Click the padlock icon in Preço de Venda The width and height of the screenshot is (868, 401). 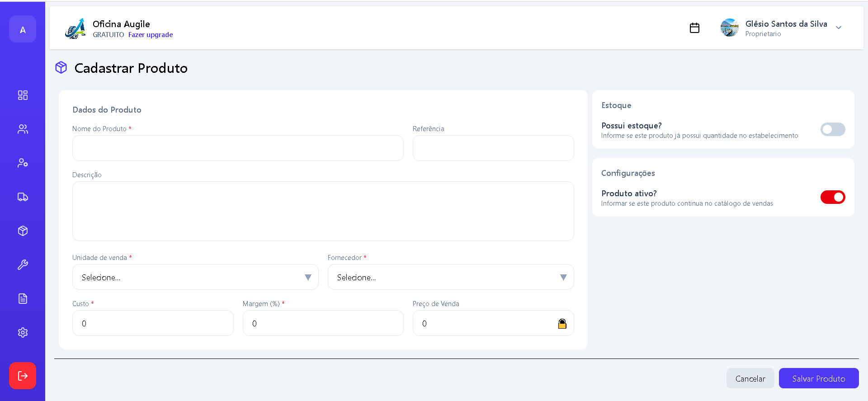click(562, 323)
